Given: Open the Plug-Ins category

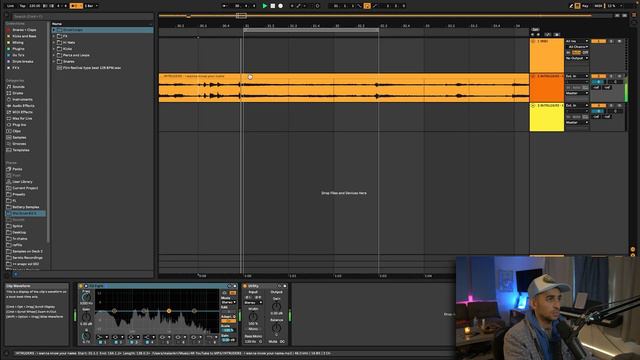Looking at the screenshot, I should [x=19, y=125].
